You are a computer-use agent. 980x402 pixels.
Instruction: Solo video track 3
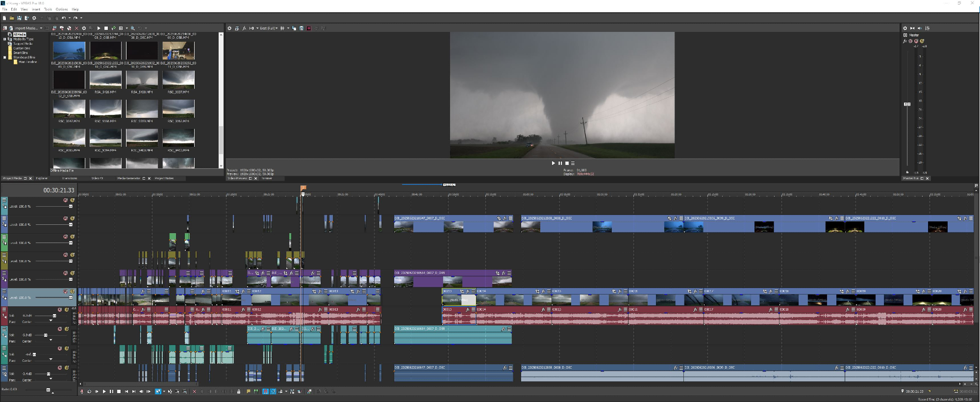click(x=72, y=237)
